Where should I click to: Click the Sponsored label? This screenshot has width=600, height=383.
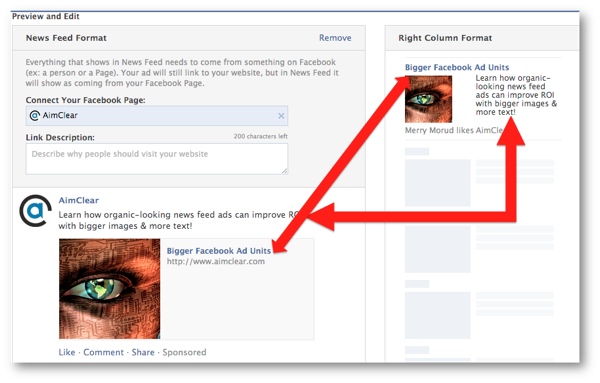[184, 352]
